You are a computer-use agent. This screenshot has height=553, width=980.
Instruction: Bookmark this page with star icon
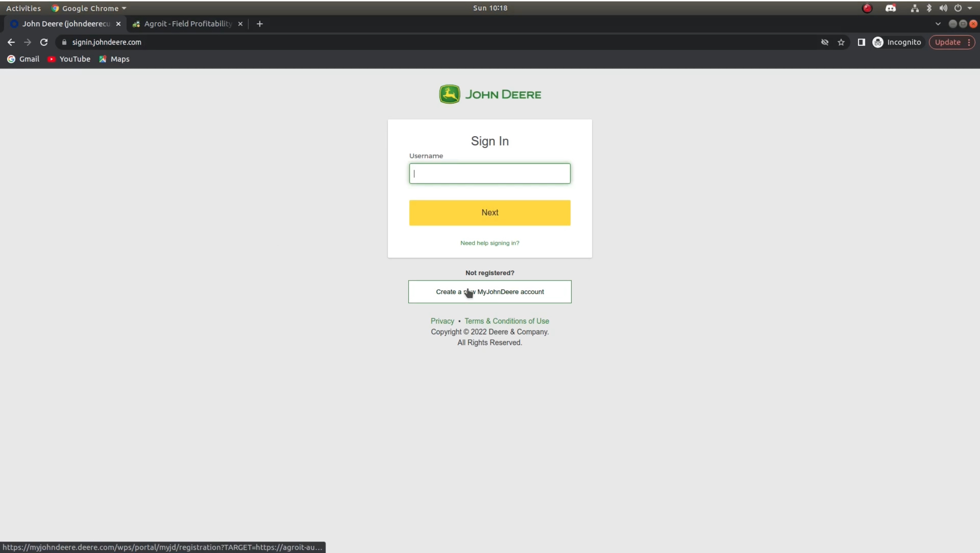(x=841, y=42)
